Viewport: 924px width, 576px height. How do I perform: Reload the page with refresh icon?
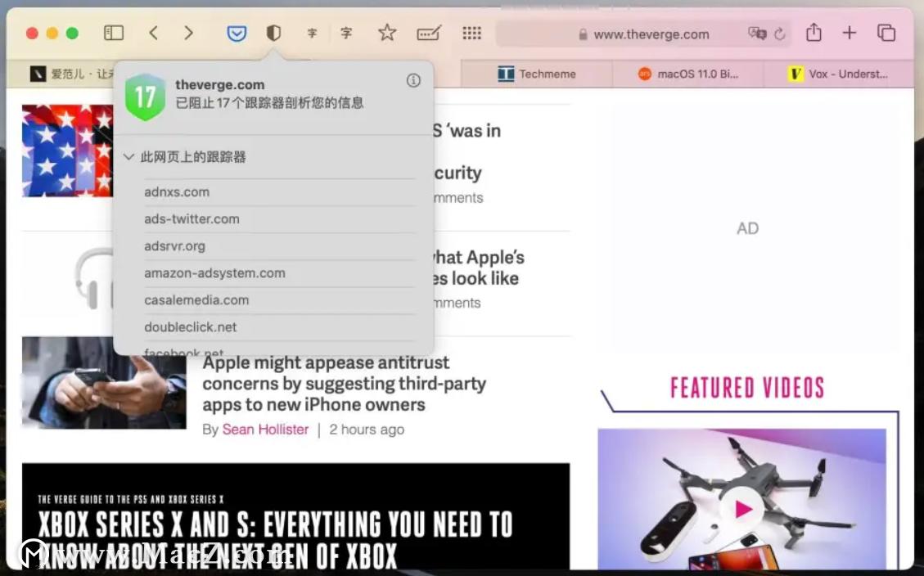tap(780, 34)
